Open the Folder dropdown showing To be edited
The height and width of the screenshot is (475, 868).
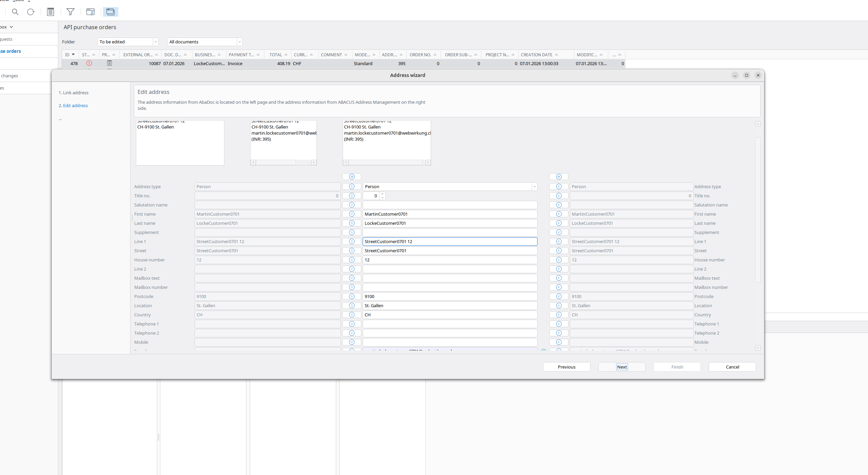click(155, 42)
